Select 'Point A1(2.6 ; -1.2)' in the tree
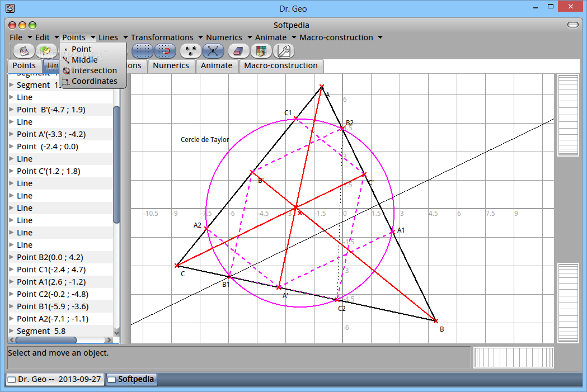This screenshot has width=587, height=392. 51,282
